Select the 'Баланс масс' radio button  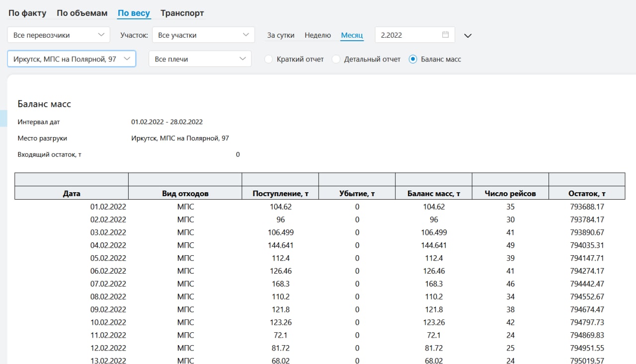[412, 59]
